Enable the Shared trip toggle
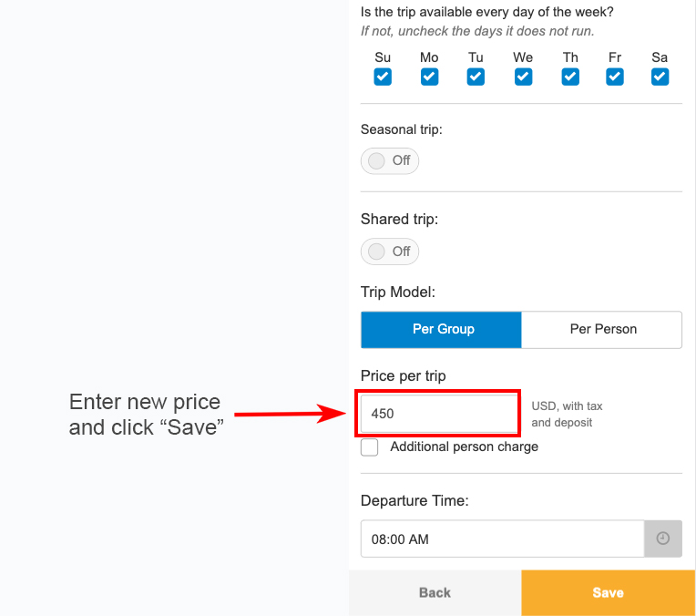This screenshot has height=616, width=696. point(390,252)
